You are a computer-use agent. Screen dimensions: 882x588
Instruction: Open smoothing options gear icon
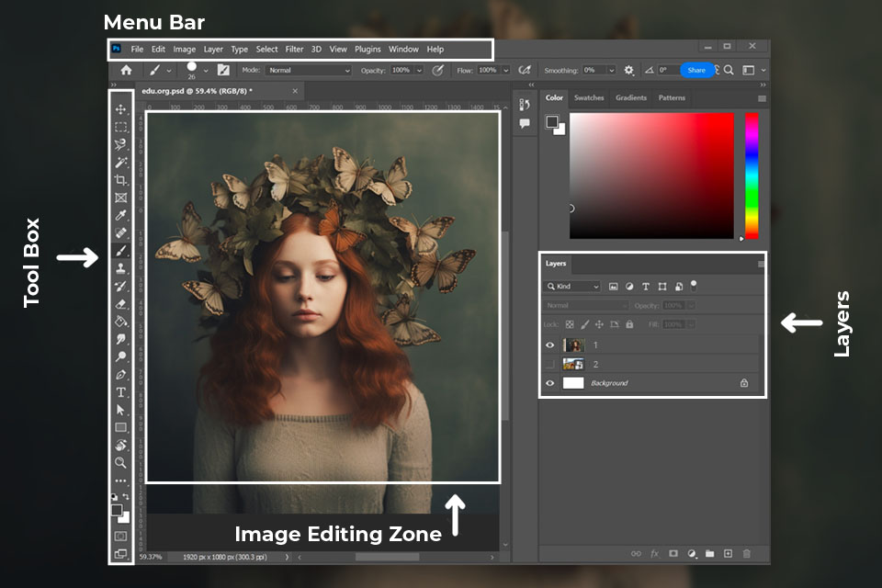(x=628, y=71)
